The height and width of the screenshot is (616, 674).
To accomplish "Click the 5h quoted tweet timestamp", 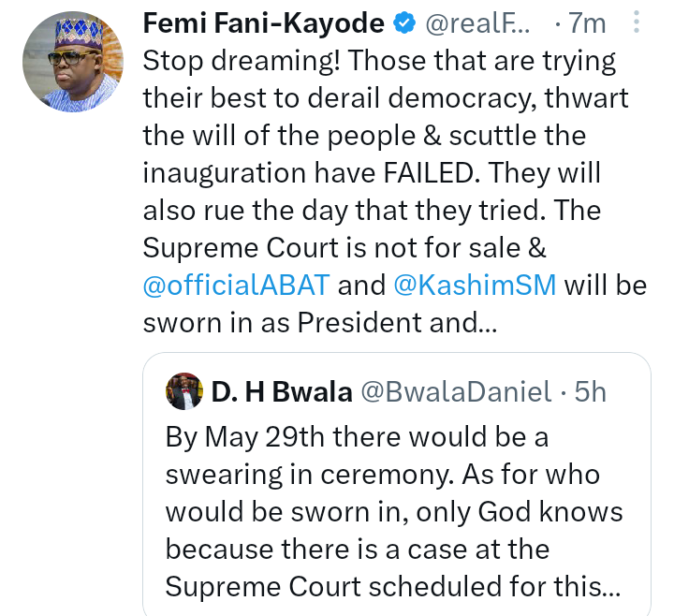I will (x=591, y=392).
